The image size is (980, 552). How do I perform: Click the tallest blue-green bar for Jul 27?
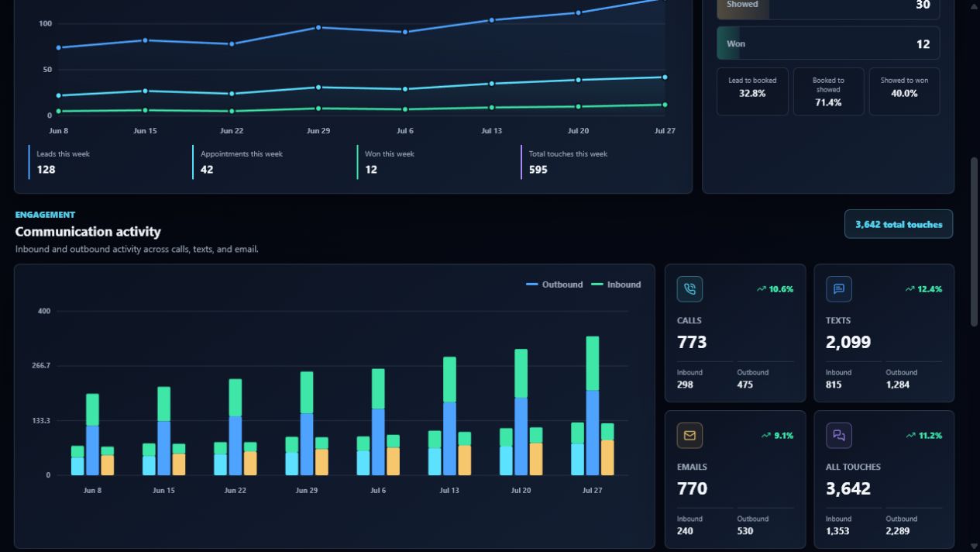pos(593,405)
